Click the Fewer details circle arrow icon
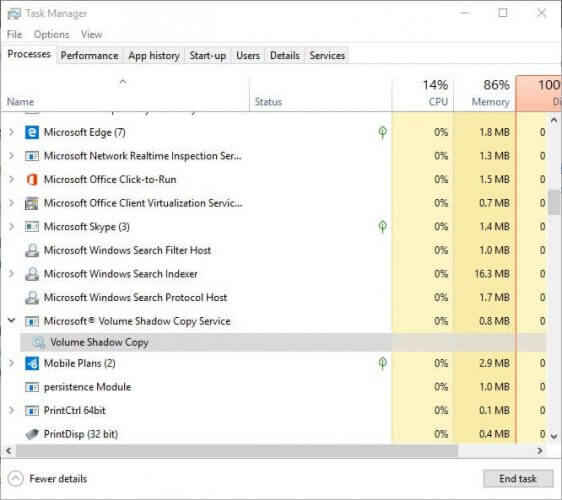The image size is (562, 500). click(x=15, y=478)
